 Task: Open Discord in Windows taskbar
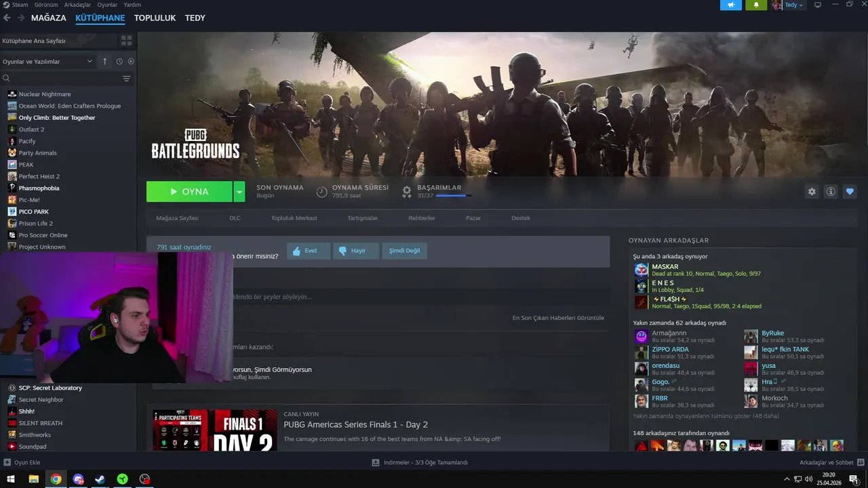point(78,479)
